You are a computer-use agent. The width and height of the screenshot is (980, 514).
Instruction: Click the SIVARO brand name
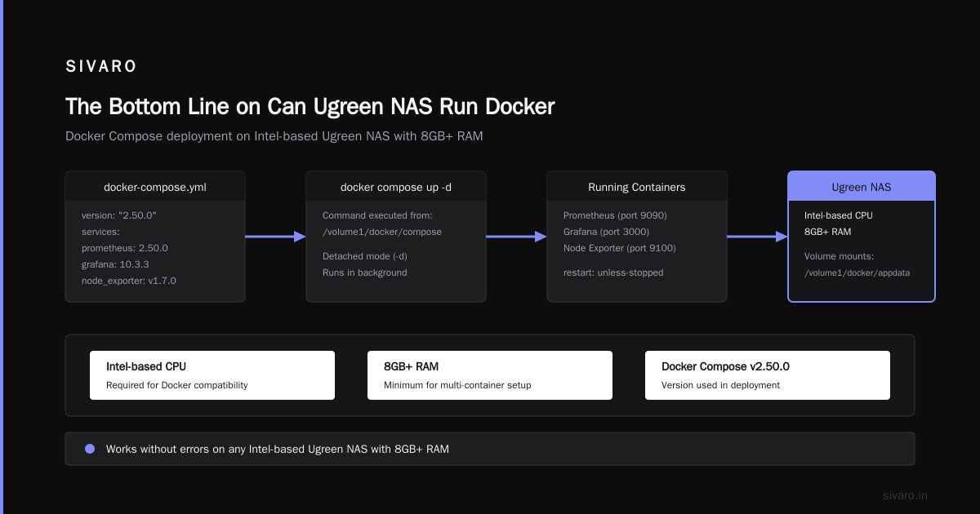tap(101, 67)
